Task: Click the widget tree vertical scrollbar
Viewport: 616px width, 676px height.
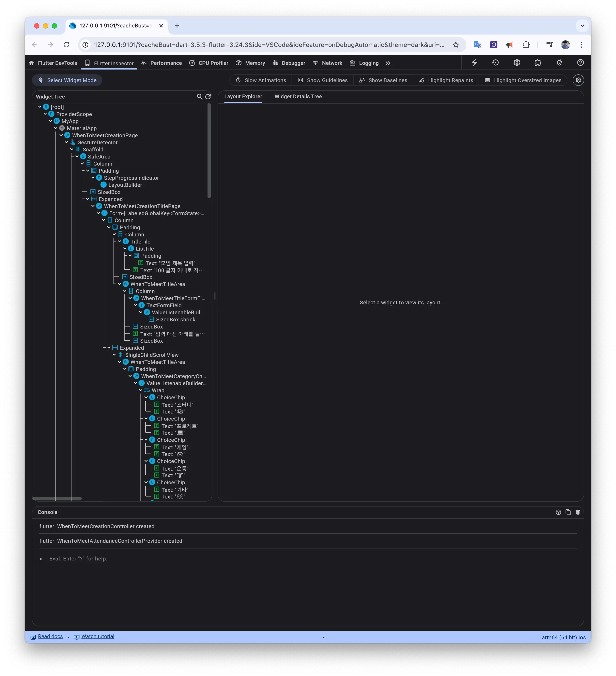Action: [x=209, y=150]
